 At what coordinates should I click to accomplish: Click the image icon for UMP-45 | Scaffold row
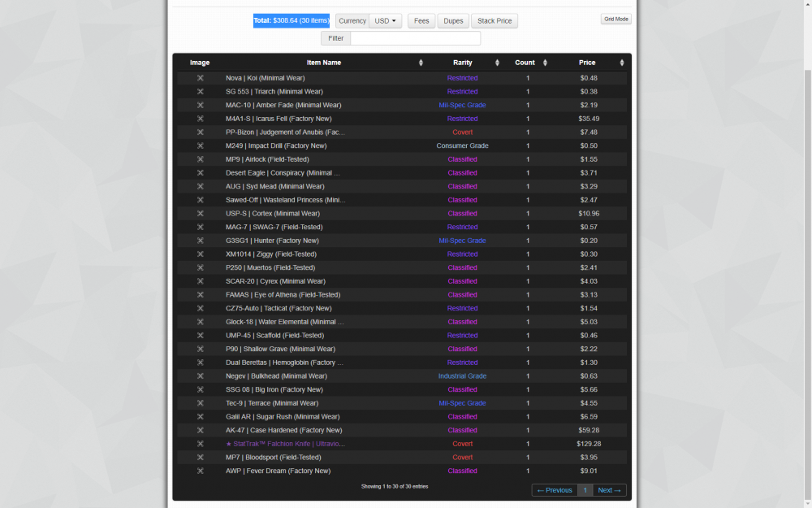click(x=200, y=336)
